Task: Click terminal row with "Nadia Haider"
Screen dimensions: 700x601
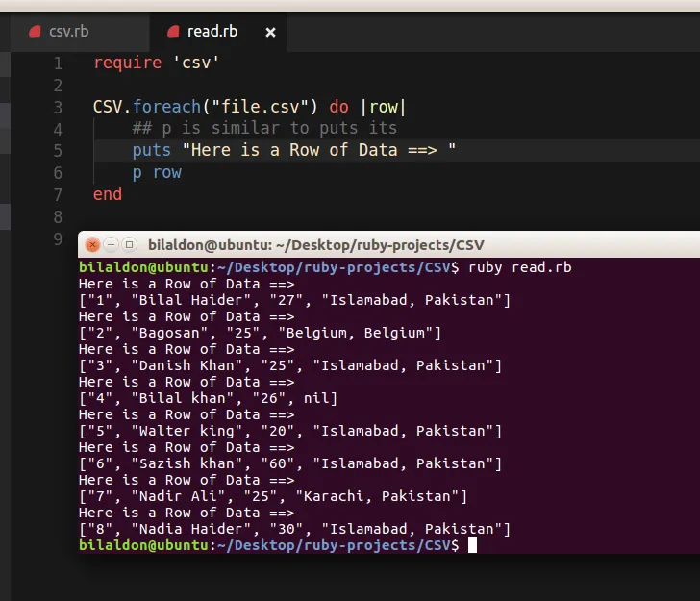Action: click(294, 529)
